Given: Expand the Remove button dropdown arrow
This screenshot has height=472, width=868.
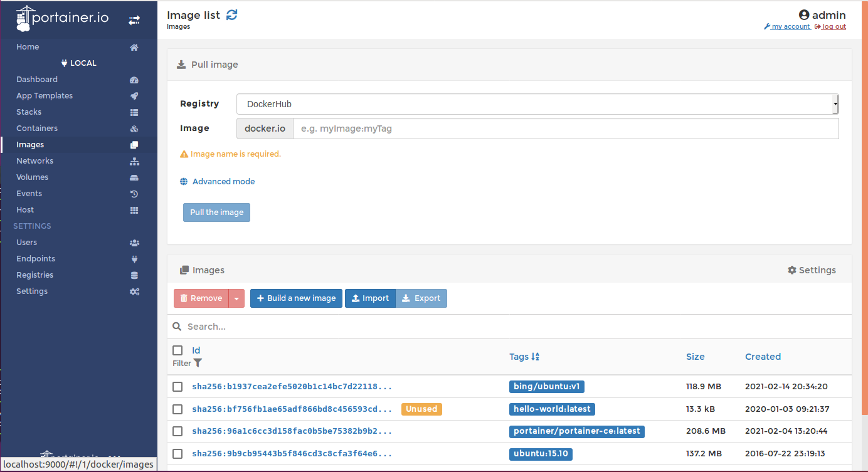Looking at the screenshot, I should coord(236,298).
